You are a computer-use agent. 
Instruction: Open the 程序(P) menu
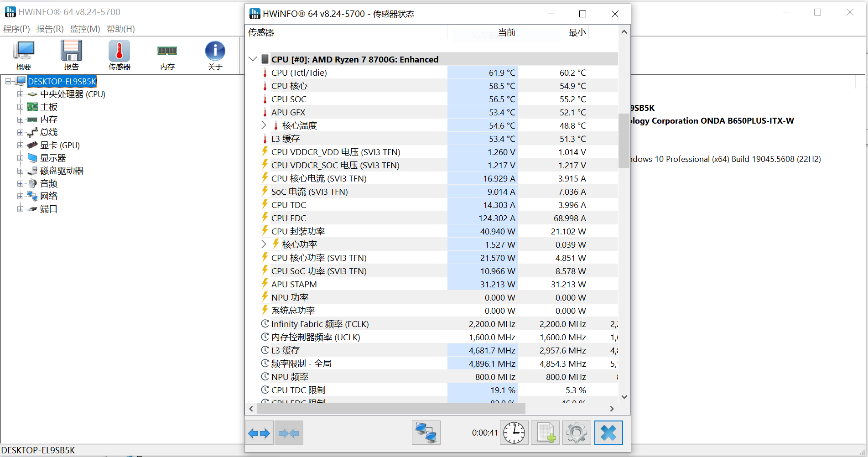click(16, 29)
